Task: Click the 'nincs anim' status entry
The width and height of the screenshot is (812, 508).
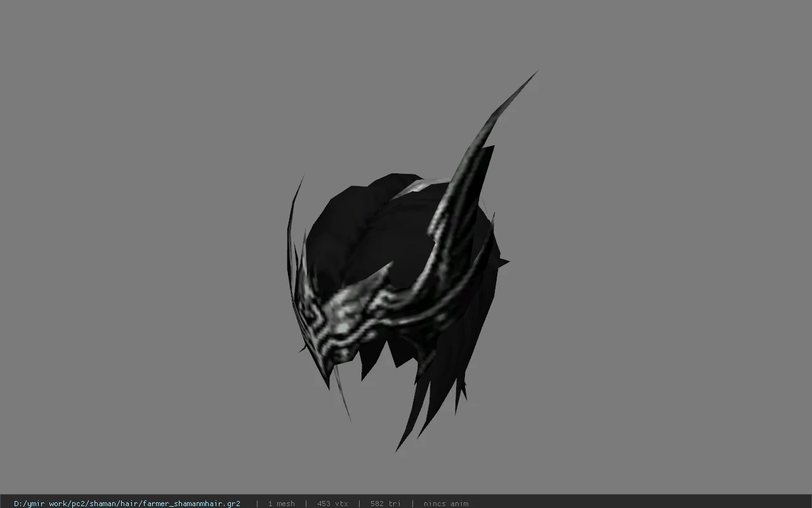Action: (x=446, y=504)
